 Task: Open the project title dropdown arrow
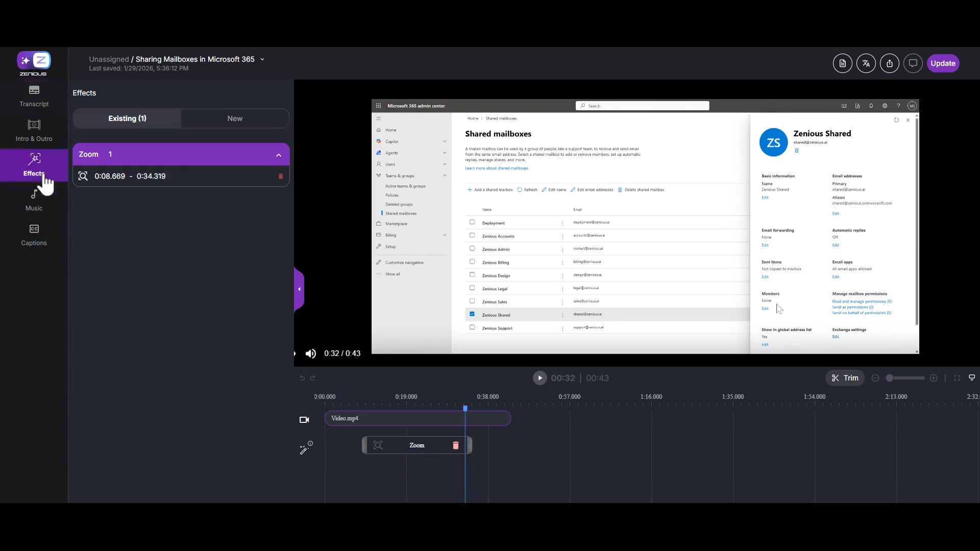[262, 59]
